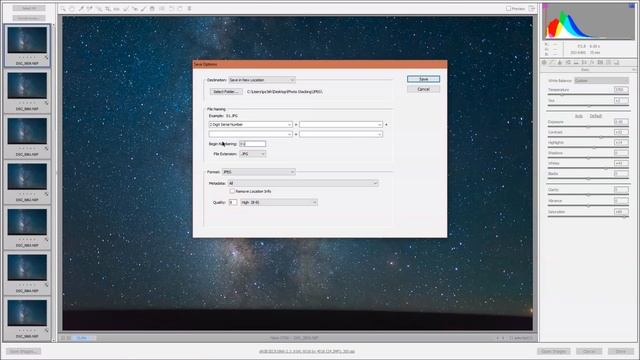Click the Save Images button at bottom left
This screenshot has width=640, height=360.
tap(23, 351)
